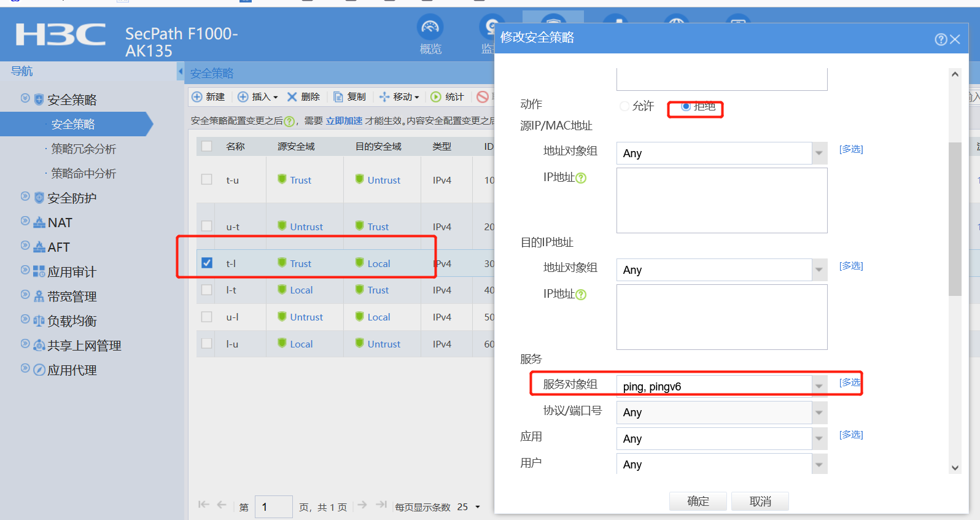Expand the 插入 dropdown menu
The height and width of the screenshot is (520, 980).
point(275,97)
